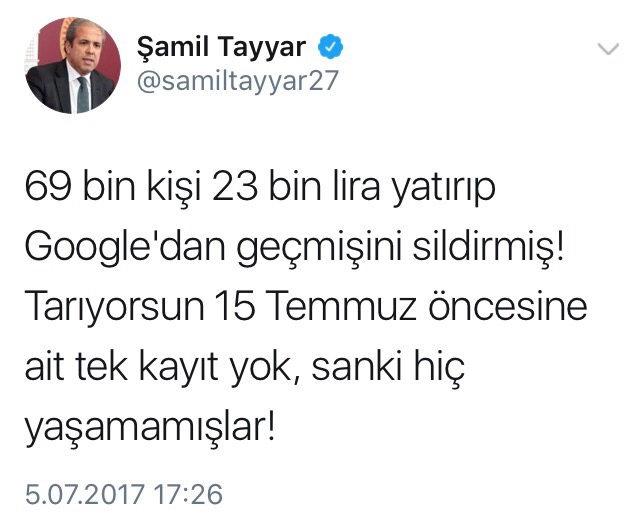Click the final word "yaşamamışlar!"

(151, 428)
